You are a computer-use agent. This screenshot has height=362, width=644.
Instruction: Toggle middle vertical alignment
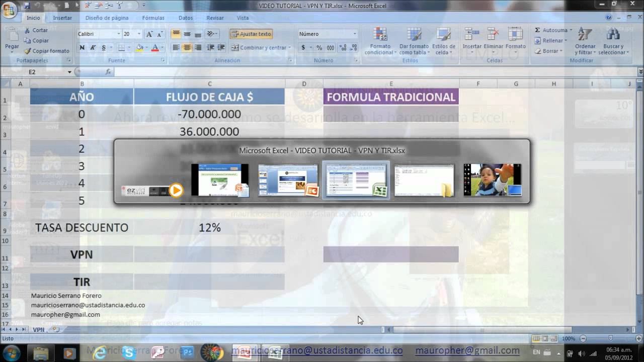(187, 34)
